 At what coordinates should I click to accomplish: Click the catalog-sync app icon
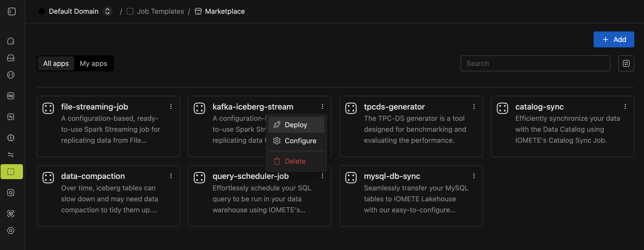[x=502, y=108]
